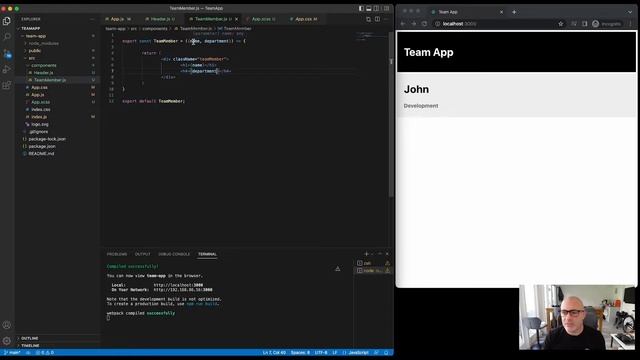640x360 pixels.
Task: Switch to the first App.js editor tab
Action: coord(118,19)
